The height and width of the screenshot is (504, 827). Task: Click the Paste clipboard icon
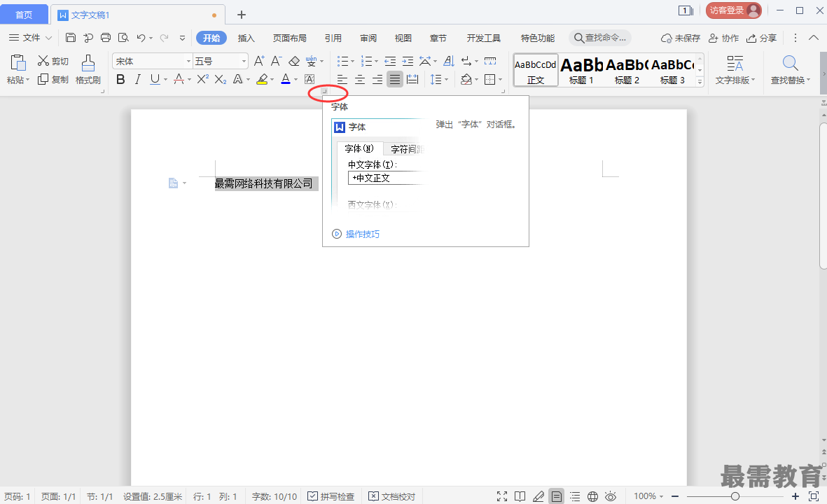(x=18, y=63)
